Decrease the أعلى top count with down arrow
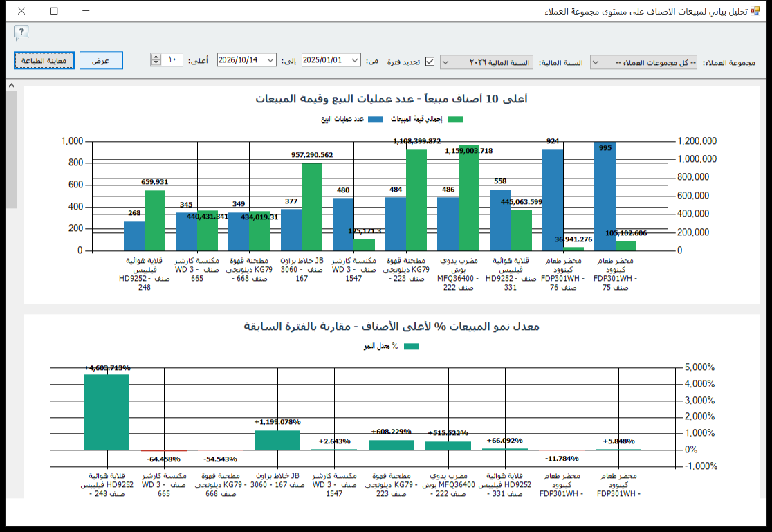 coord(156,62)
